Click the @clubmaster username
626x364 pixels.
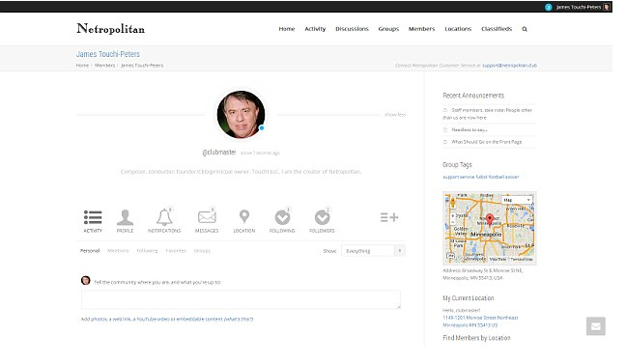[219, 152]
